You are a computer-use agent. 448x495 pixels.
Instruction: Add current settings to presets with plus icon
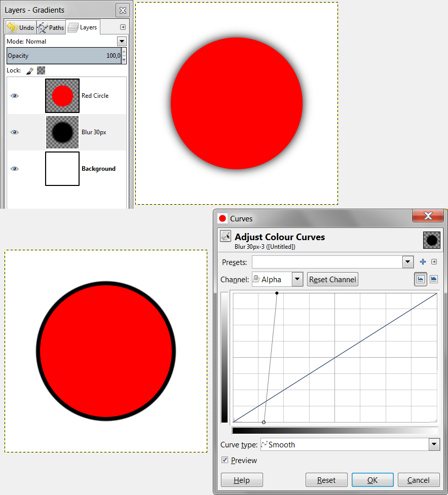423,262
